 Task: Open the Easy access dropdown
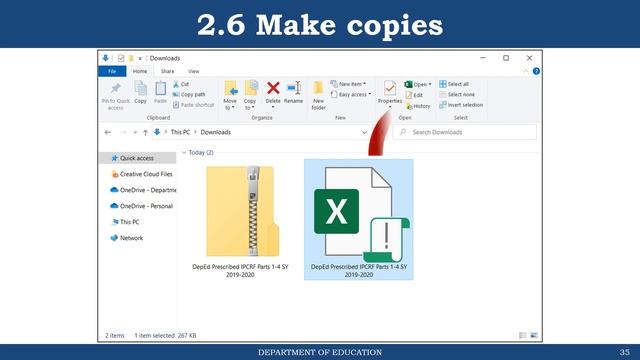coord(351,94)
